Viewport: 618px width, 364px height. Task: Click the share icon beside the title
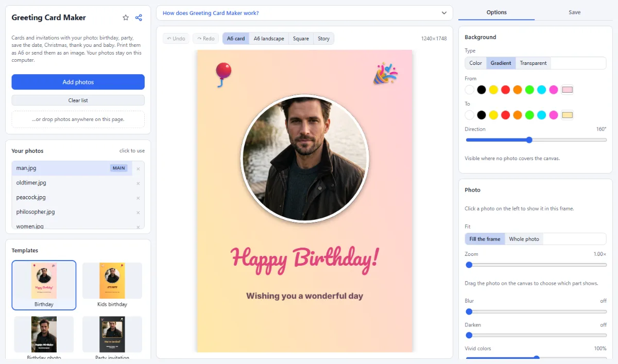point(139,18)
